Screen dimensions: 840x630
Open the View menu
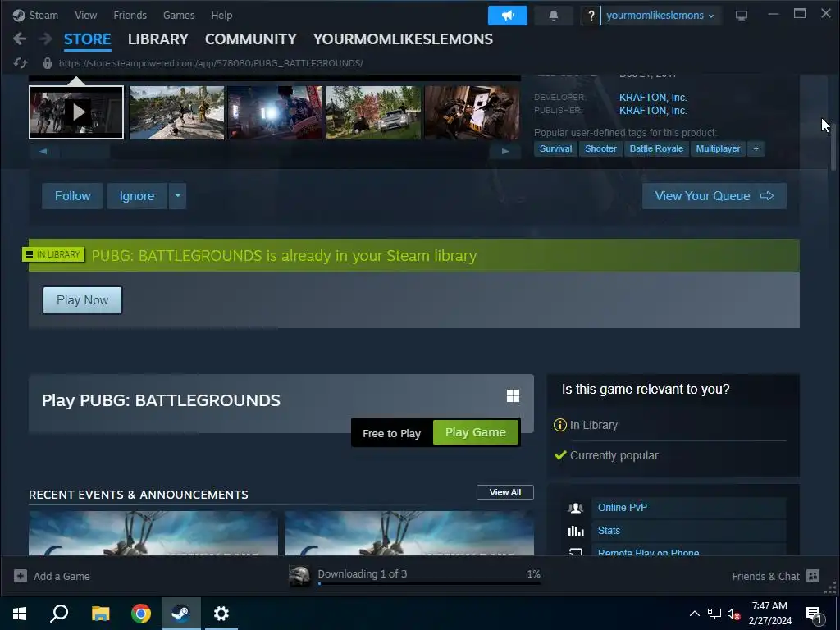pos(85,15)
